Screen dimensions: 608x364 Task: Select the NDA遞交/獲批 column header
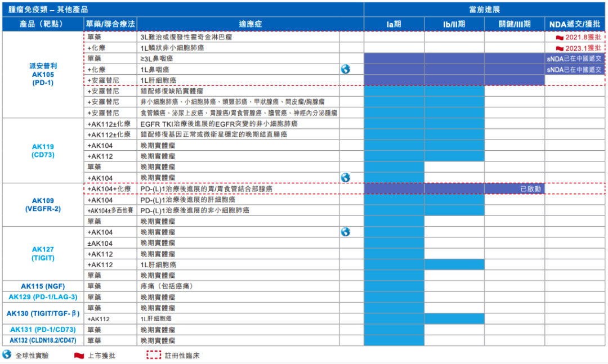(575, 24)
